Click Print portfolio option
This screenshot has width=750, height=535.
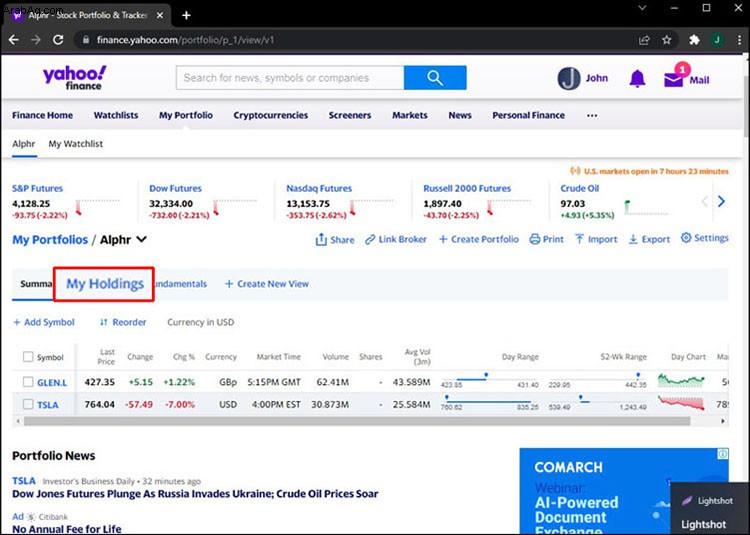(547, 239)
